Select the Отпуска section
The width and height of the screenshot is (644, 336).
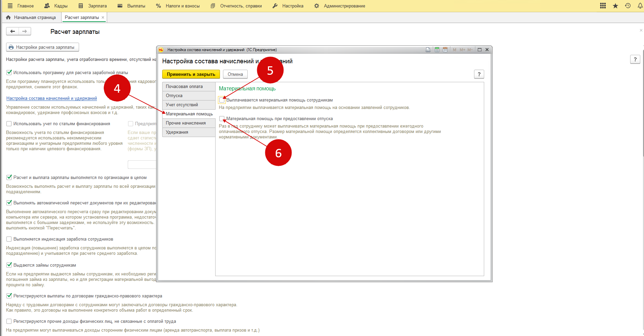[189, 95]
